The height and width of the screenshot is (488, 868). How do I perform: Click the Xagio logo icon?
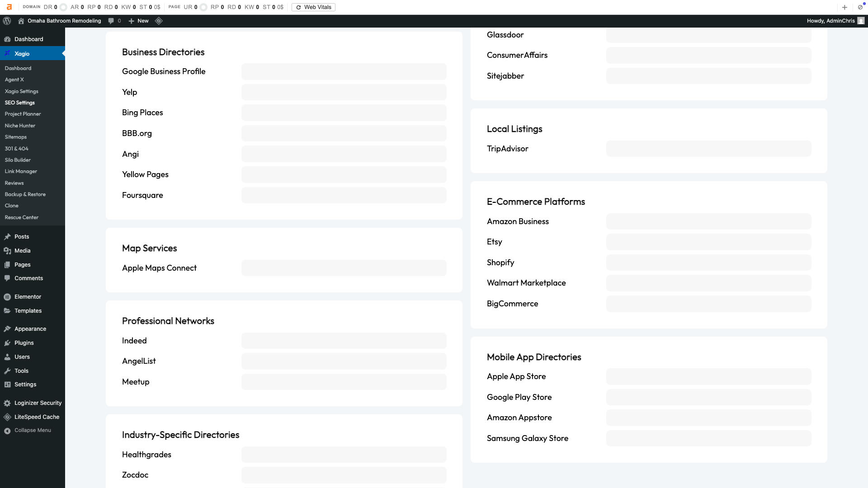pyautogui.click(x=7, y=53)
